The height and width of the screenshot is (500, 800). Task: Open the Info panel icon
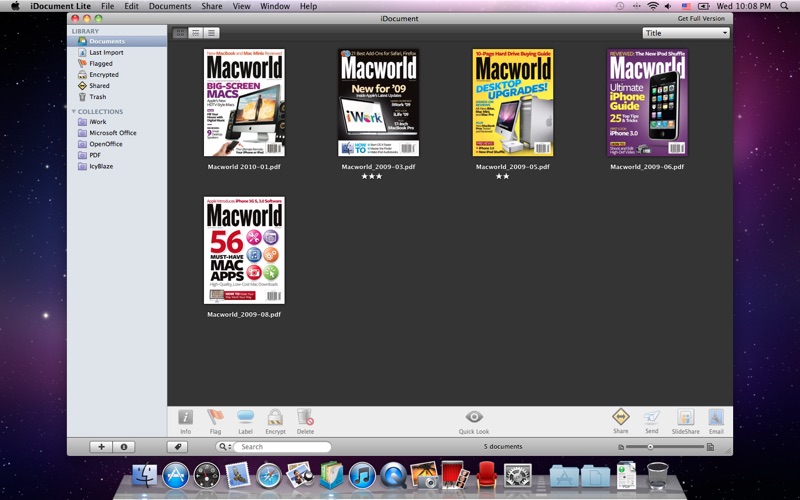(x=185, y=417)
